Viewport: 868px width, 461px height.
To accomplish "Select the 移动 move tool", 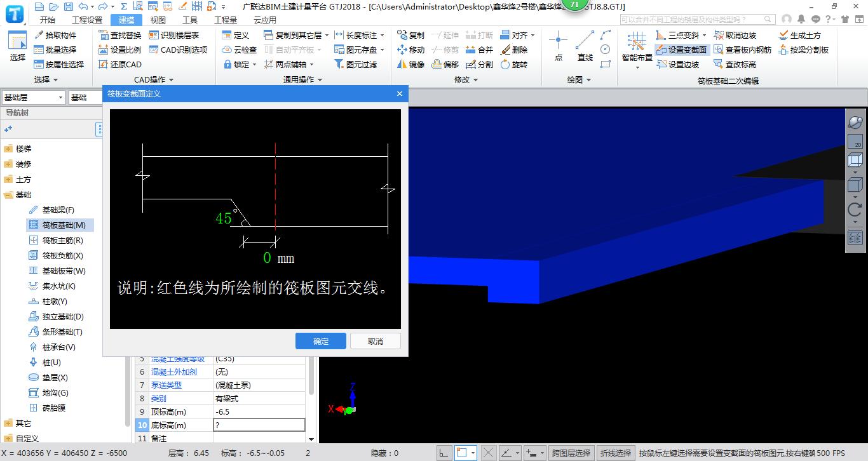I will click(x=410, y=50).
